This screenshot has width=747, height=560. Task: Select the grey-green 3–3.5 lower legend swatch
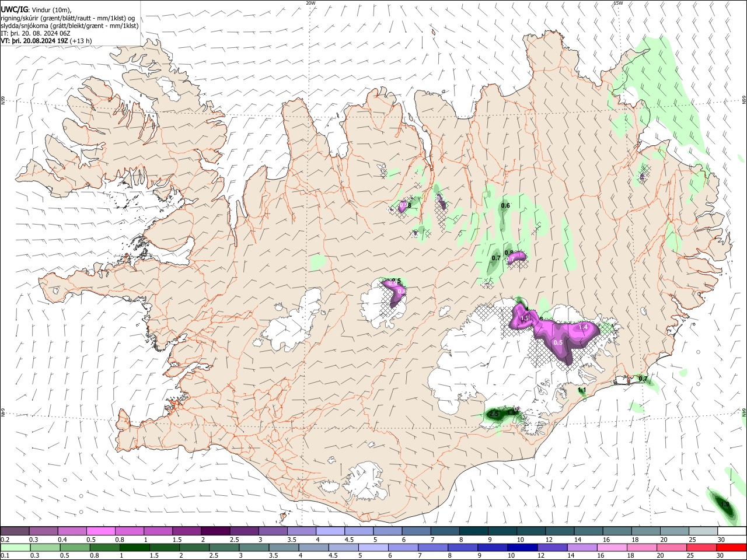[x=254, y=548]
